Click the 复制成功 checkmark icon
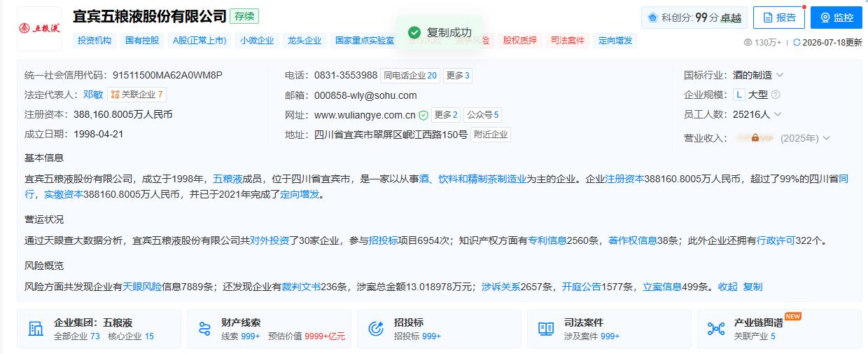This screenshot has width=868, height=354. point(414,32)
